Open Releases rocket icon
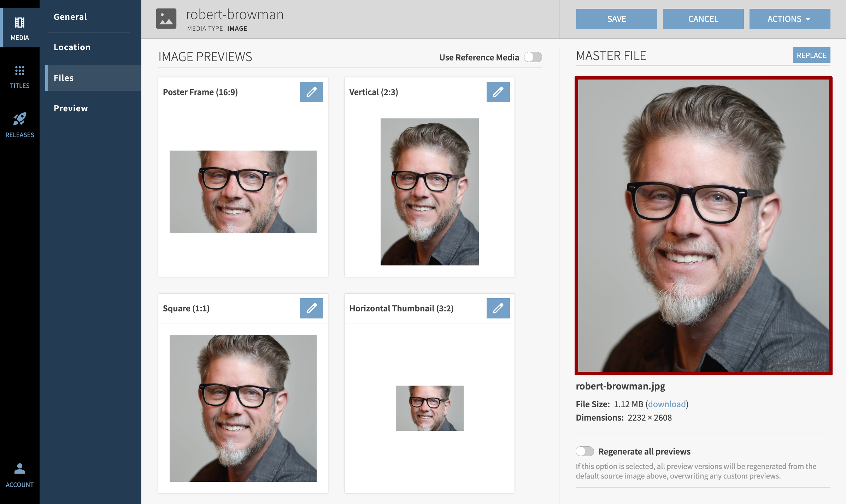Image resolution: width=846 pixels, height=504 pixels. [x=19, y=119]
